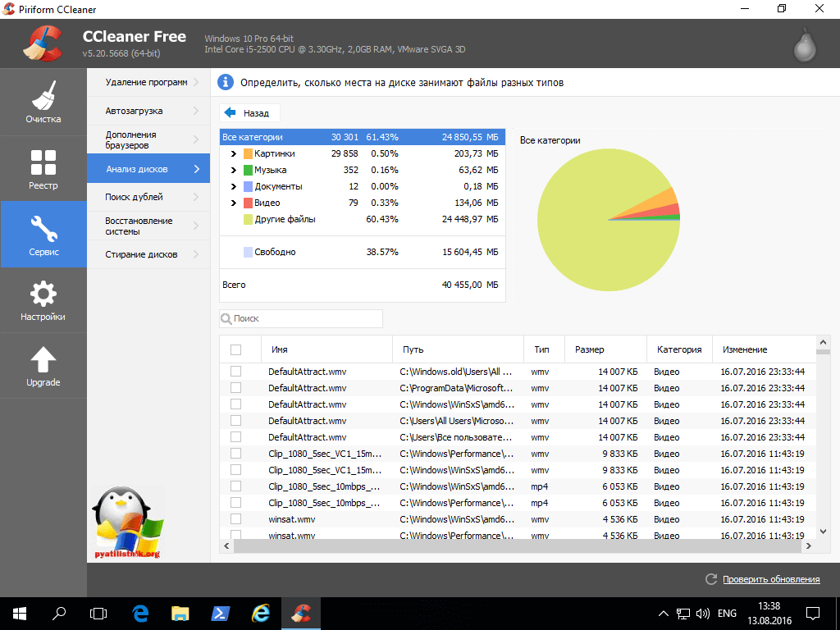
Task: Check Clip_1080_5sec_VC1 in Performance row
Action: pyautogui.click(x=235, y=453)
